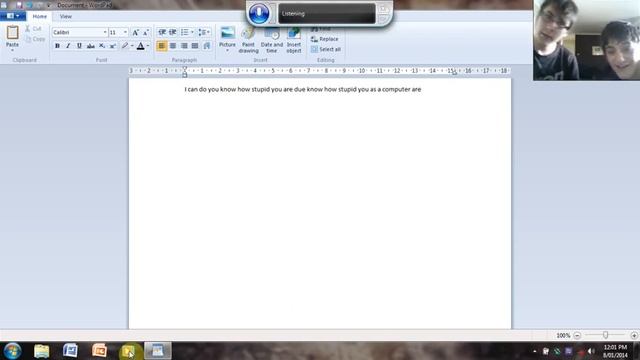Click Select all in Editing group
The height and width of the screenshot is (360, 640).
[326, 49]
